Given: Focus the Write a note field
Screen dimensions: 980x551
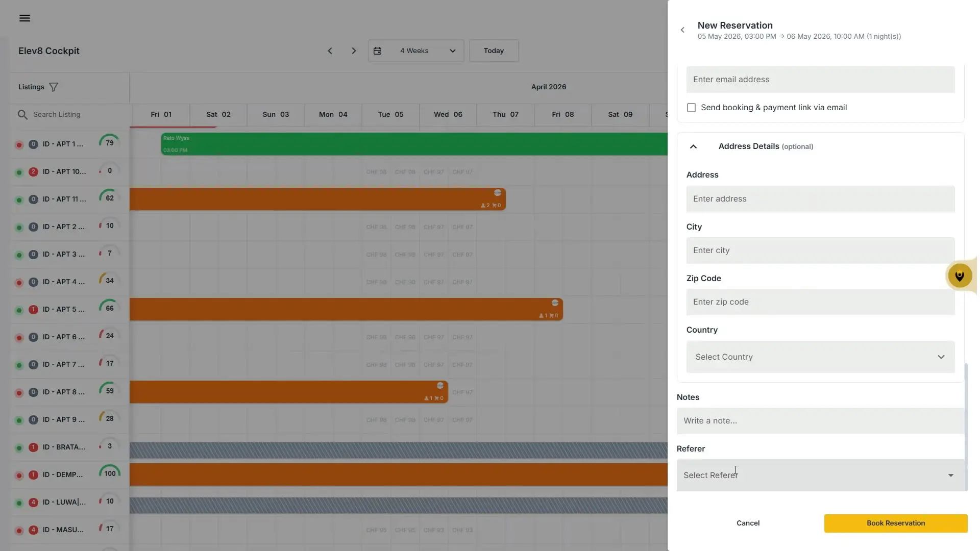Looking at the screenshot, I should pyautogui.click(x=820, y=421).
